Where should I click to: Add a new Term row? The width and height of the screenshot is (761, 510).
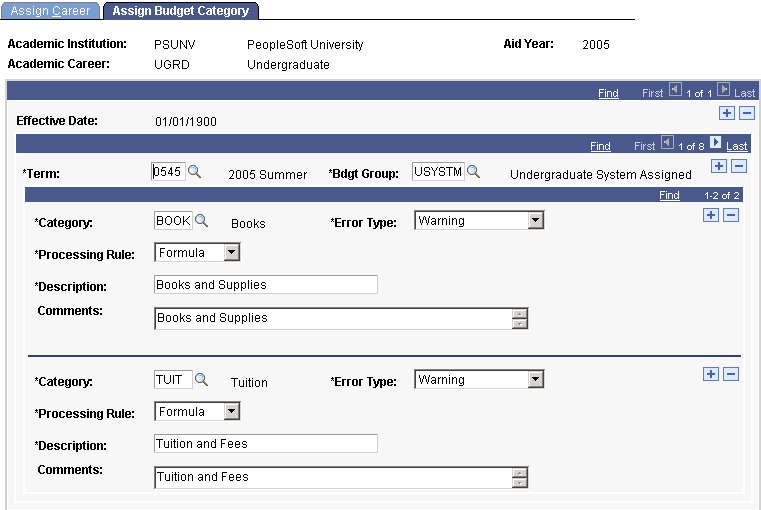[x=719, y=166]
